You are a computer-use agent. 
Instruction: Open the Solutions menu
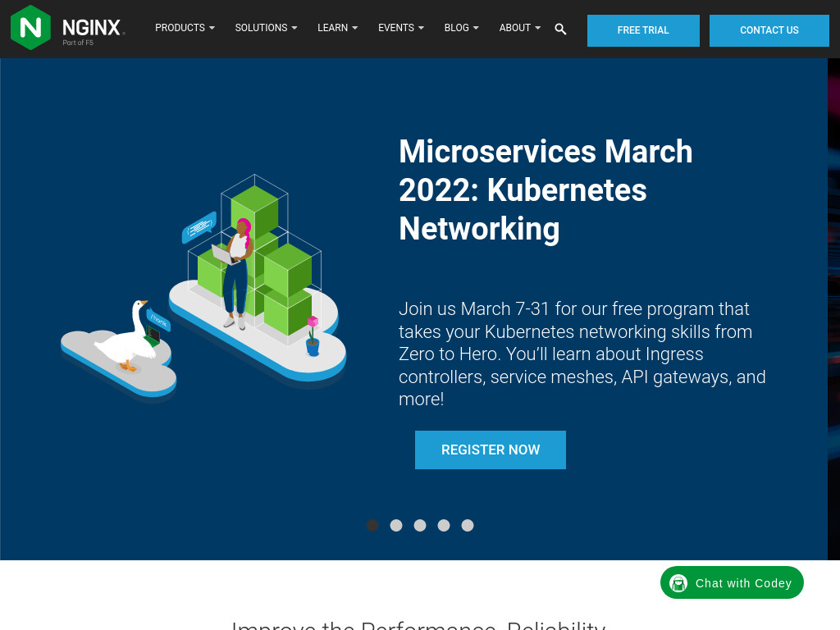pyautogui.click(x=266, y=28)
